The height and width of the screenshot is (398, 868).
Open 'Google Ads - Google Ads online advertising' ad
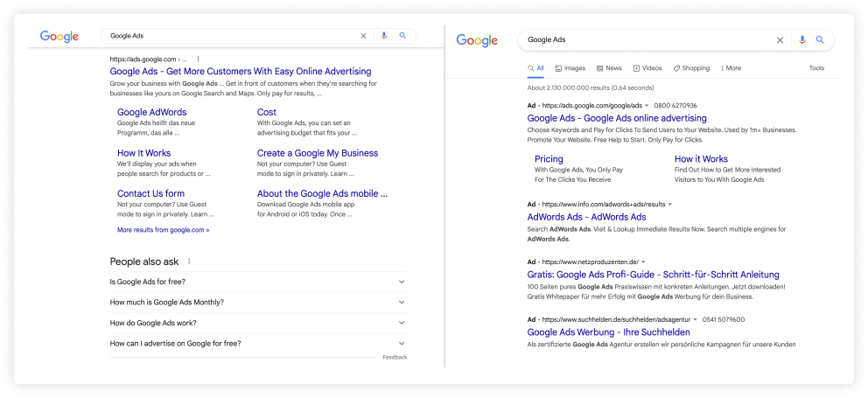click(617, 118)
